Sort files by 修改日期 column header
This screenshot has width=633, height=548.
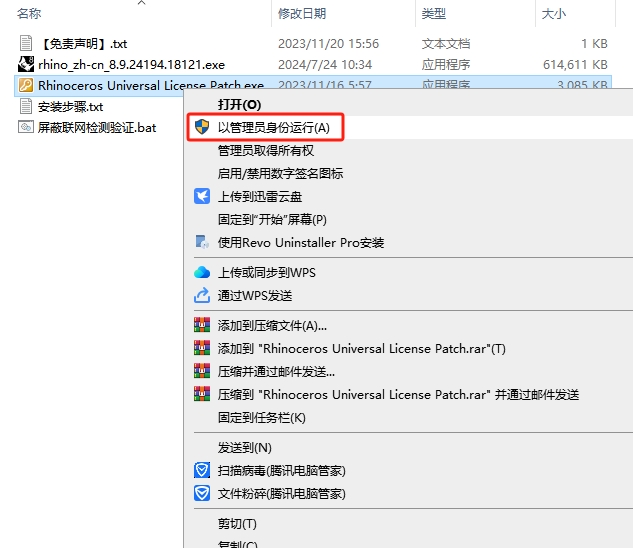tap(303, 13)
